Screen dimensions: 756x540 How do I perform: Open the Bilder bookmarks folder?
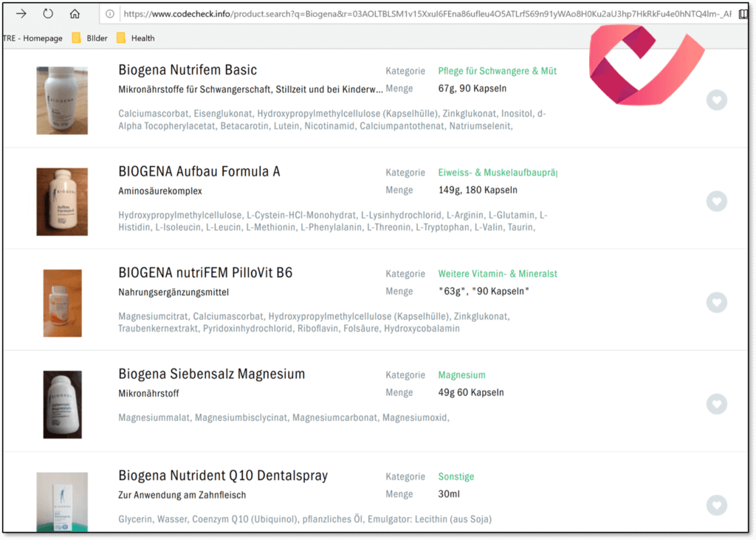89,38
